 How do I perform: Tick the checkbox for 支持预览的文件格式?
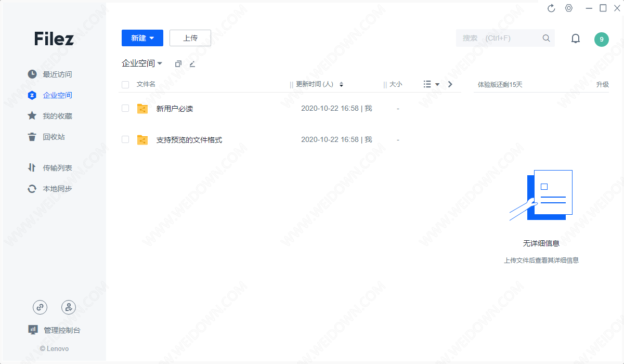click(x=125, y=139)
